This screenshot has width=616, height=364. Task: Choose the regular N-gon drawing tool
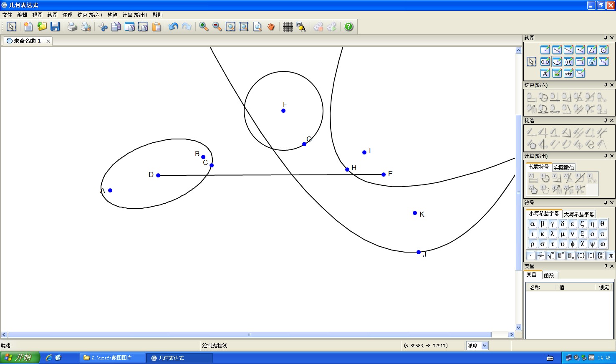click(592, 62)
